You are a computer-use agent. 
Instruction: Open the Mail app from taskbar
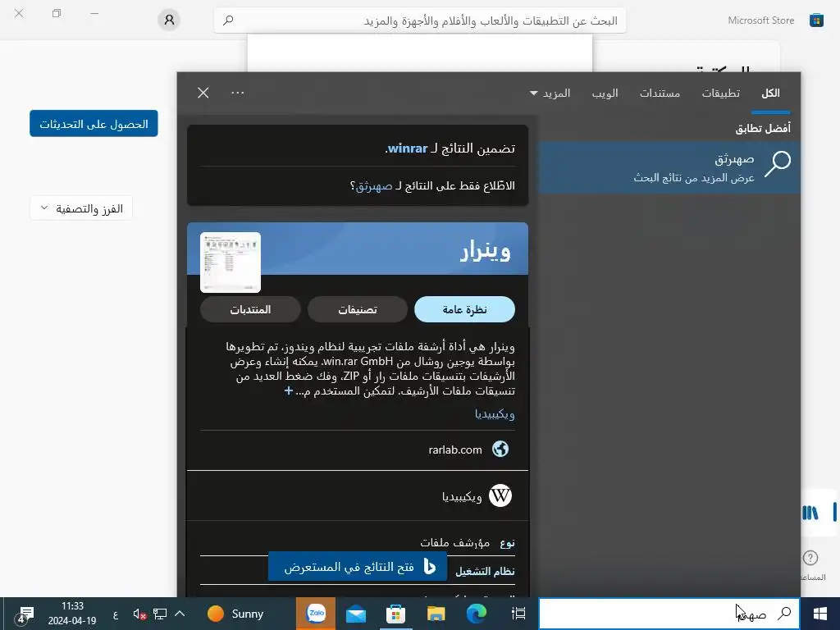pyautogui.click(x=356, y=614)
